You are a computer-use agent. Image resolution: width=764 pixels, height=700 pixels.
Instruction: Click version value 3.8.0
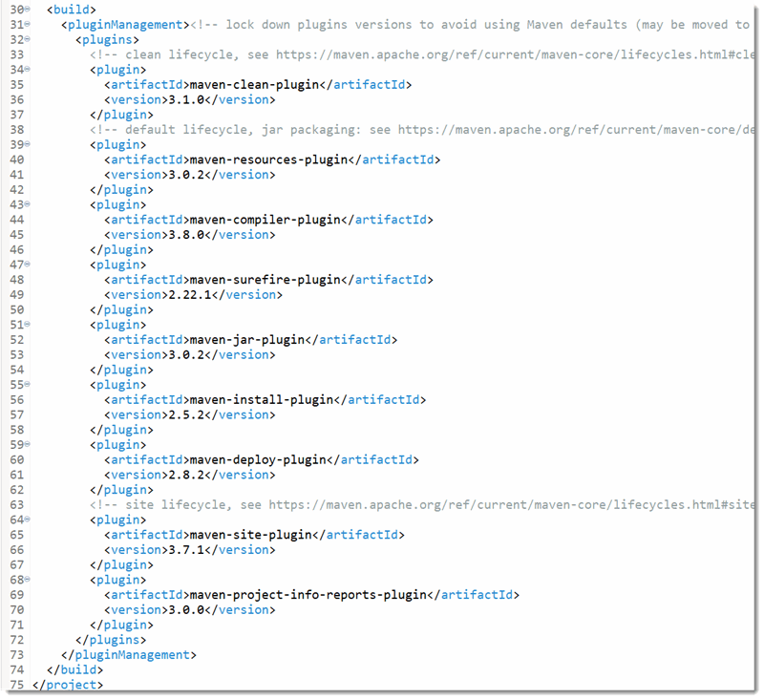pyautogui.click(x=186, y=235)
